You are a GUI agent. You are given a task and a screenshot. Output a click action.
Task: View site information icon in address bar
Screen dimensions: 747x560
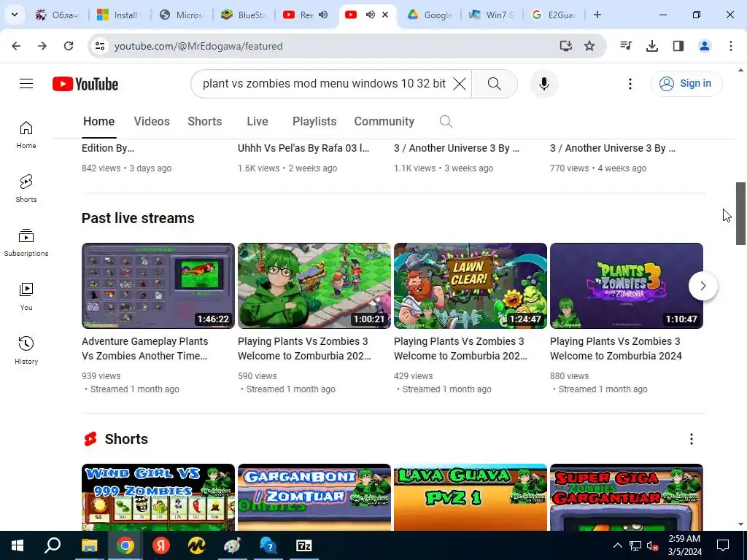click(x=99, y=46)
